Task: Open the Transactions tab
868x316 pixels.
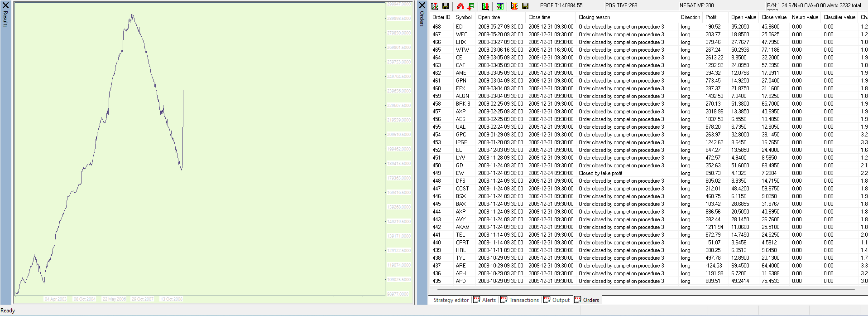Action: [523, 300]
